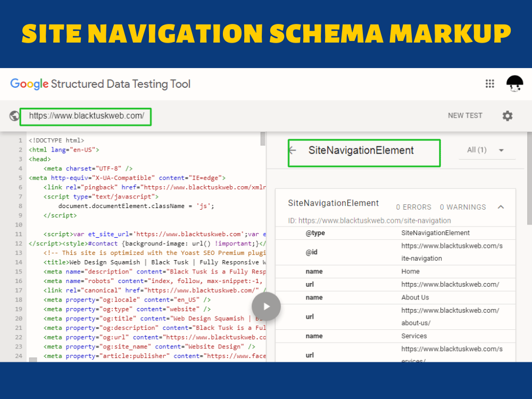This screenshot has width=532, height=399.
Task: Click the pingback link line
Action: (x=154, y=187)
